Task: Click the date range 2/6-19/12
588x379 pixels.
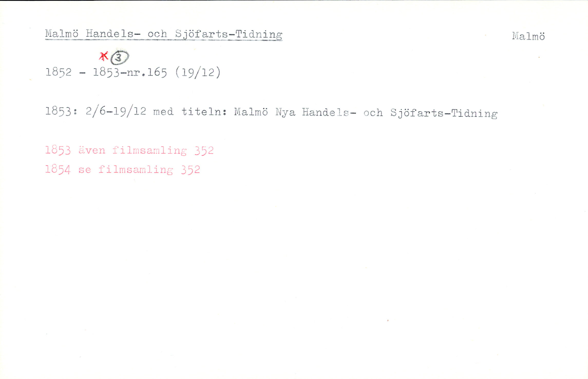Action: (116, 112)
